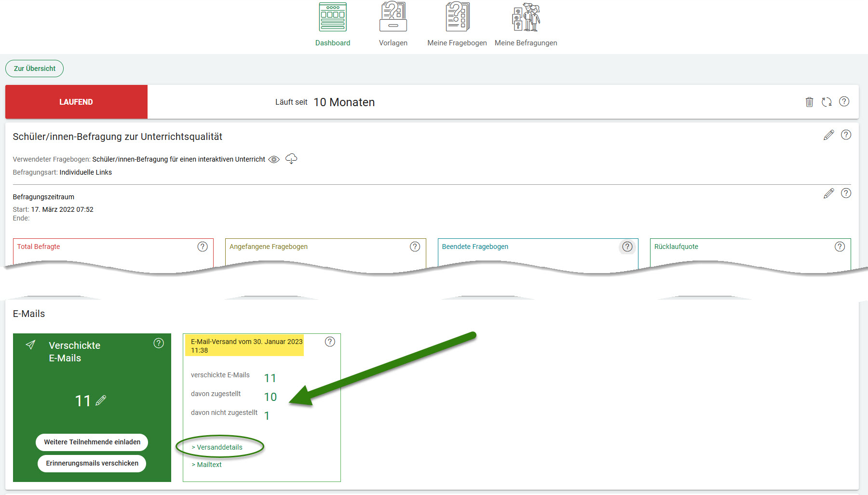Image resolution: width=868 pixels, height=495 pixels.
Task: Click the Rücklaufquote card title
Action: click(x=676, y=247)
